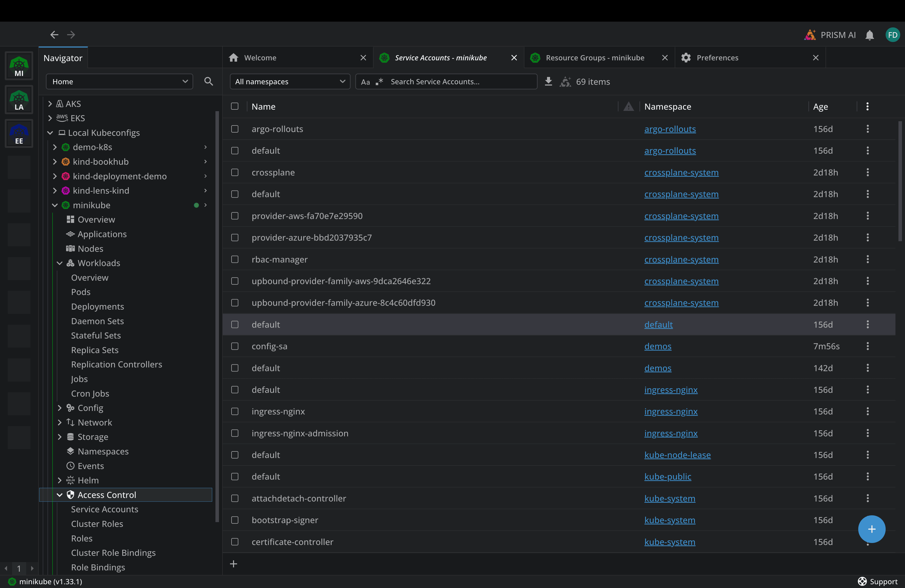Open the search icon in the Navigator panel
Screen dimensions: 905x588
(x=208, y=81)
